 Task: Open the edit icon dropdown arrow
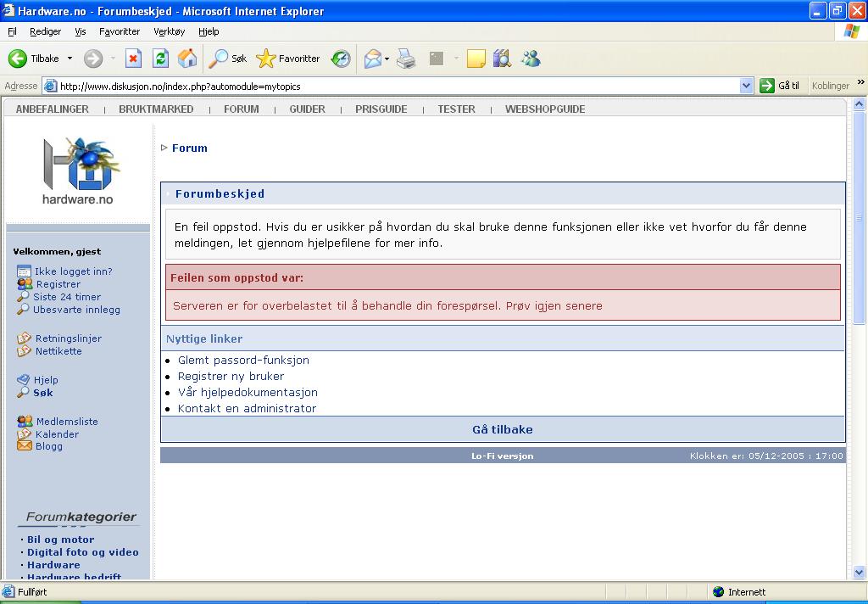click(x=456, y=59)
